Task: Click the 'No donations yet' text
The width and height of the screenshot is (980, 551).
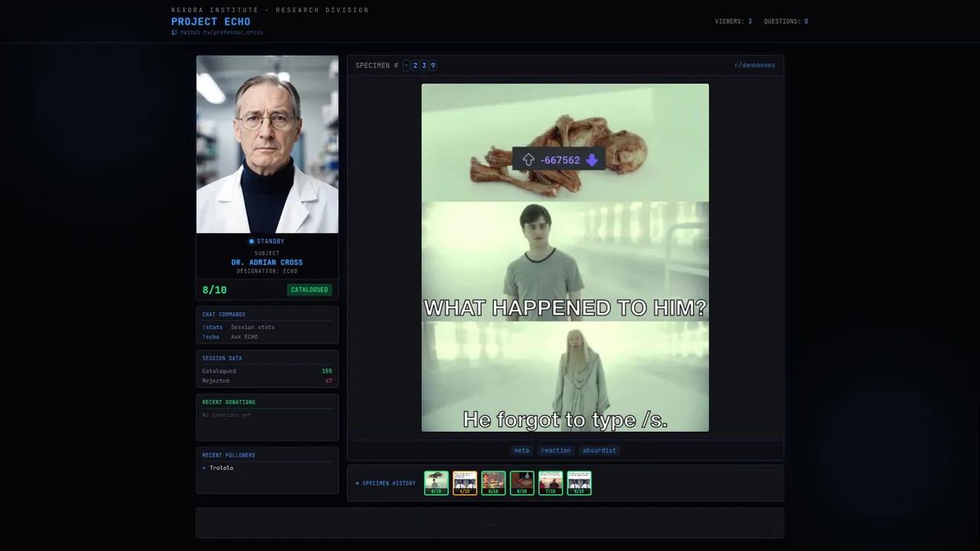Action: tap(227, 415)
